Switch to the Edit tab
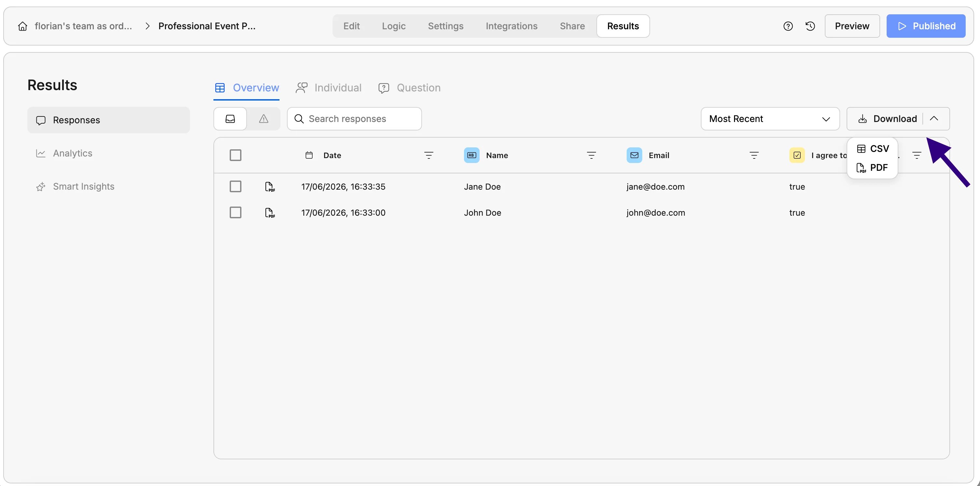980x486 pixels. tap(351, 26)
